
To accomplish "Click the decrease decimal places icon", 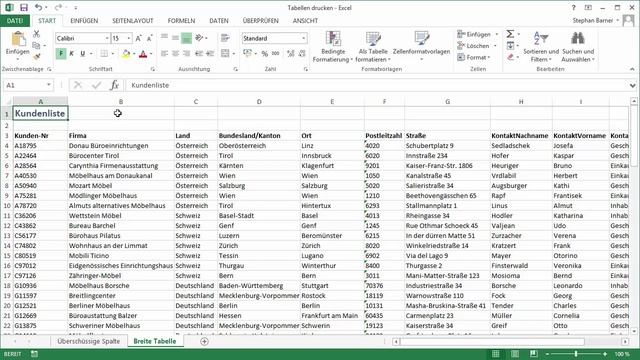I will click(x=302, y=53).
